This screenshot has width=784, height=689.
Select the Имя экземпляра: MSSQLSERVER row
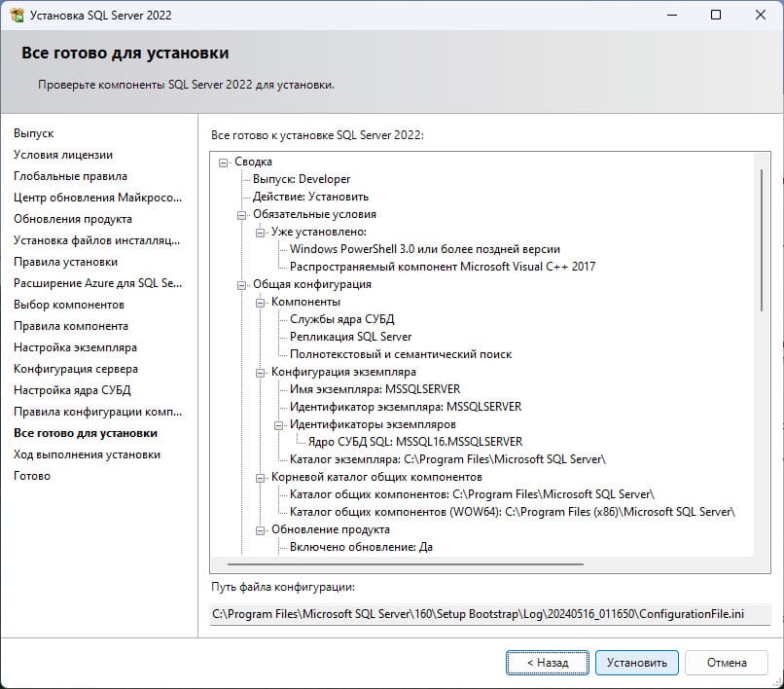(x=375, y=390)
